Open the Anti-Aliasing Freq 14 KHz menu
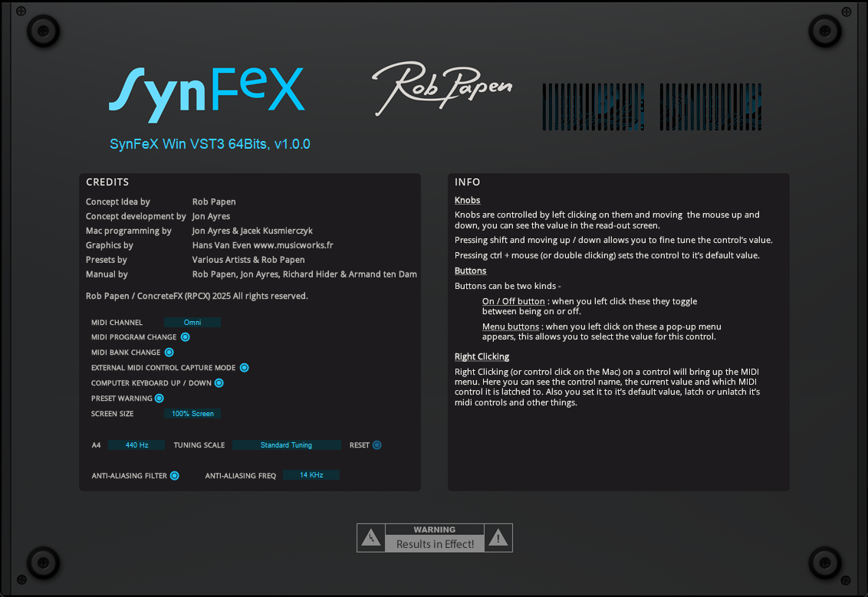 pos(311,474)
